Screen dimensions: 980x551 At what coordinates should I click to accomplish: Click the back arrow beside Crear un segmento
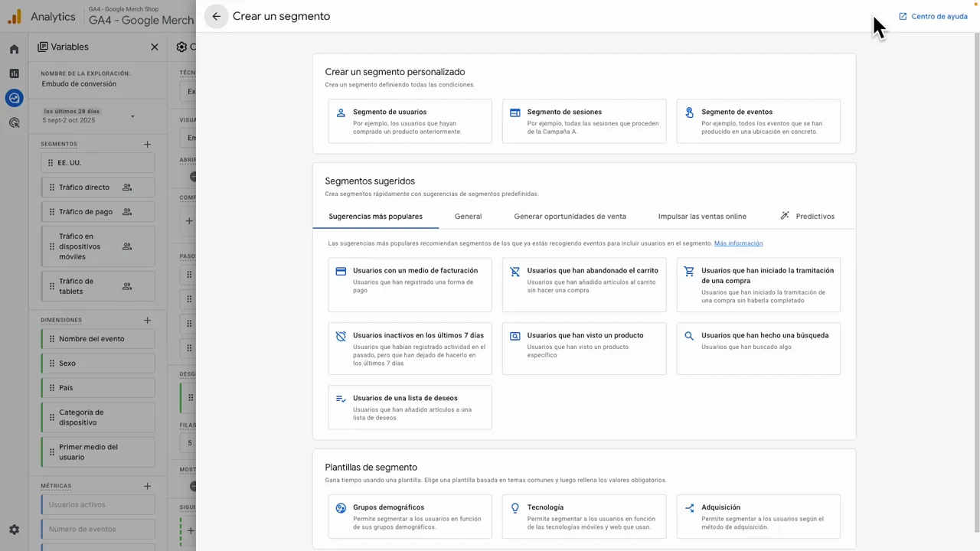tap(216, 16)
